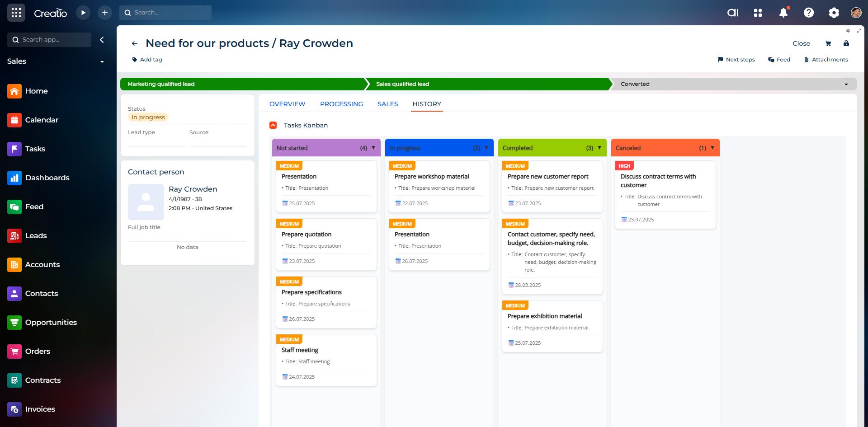The image size is (868, 427).
Task: Open Ray Crowden contact link
Action: click(193, 189)
